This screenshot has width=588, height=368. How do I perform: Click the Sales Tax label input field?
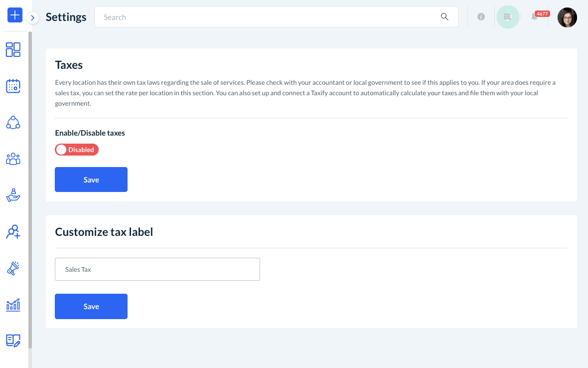(x=157, y=269)
